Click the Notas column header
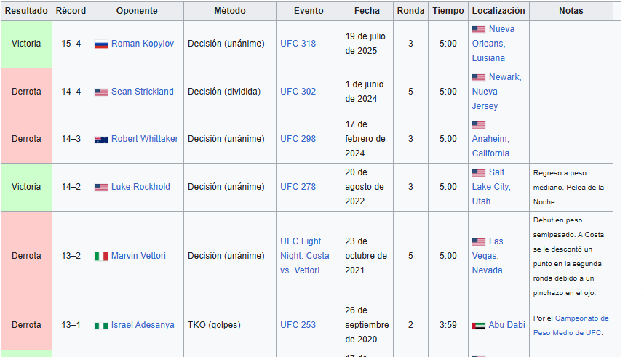Image resolution: width=644 pixels, height=357 pixels. 571,11
